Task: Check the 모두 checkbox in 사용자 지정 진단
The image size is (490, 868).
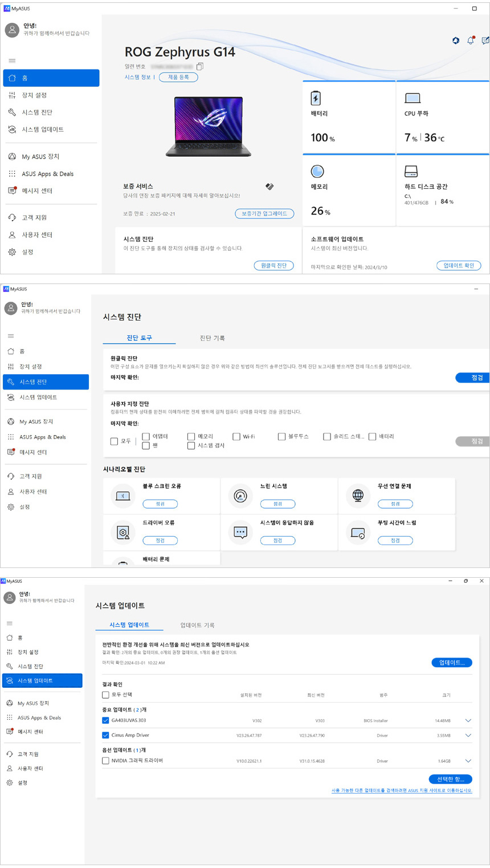Action: click(114, 441)
